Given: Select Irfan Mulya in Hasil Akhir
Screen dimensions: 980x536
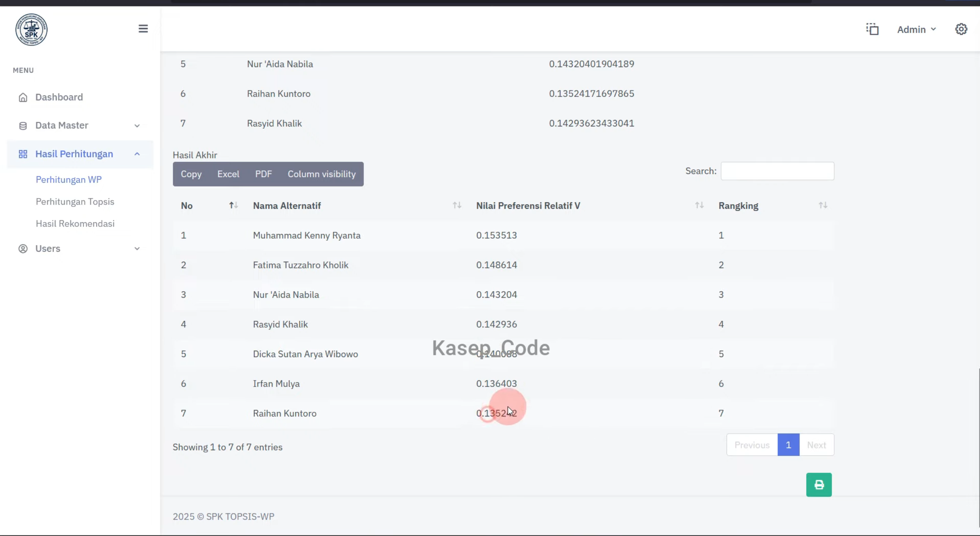Looking at the screenshot, I should 276,384.
